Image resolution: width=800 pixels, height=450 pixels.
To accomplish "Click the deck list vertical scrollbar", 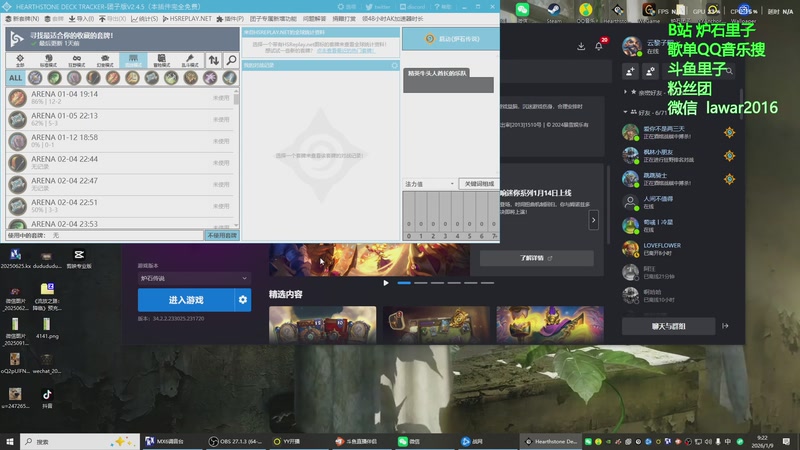I will [x=236, y=158].
